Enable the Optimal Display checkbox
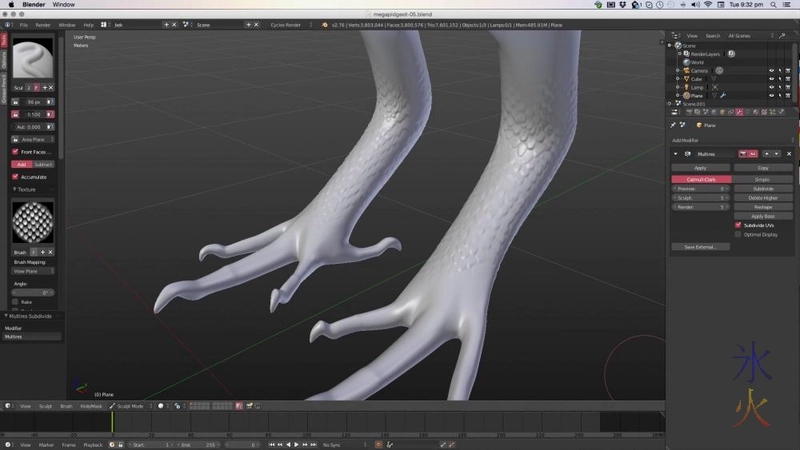The image size is (800, 450). (x=738, y=234)
